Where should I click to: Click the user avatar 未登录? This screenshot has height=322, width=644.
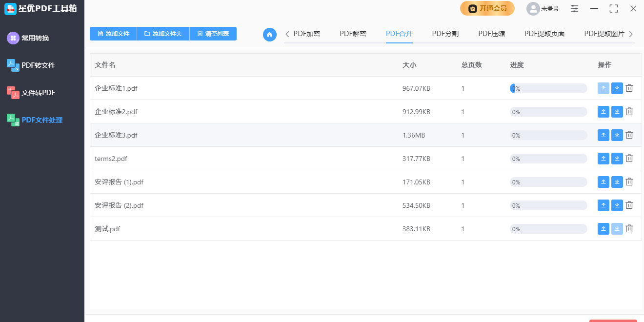[x=533, y=9]
